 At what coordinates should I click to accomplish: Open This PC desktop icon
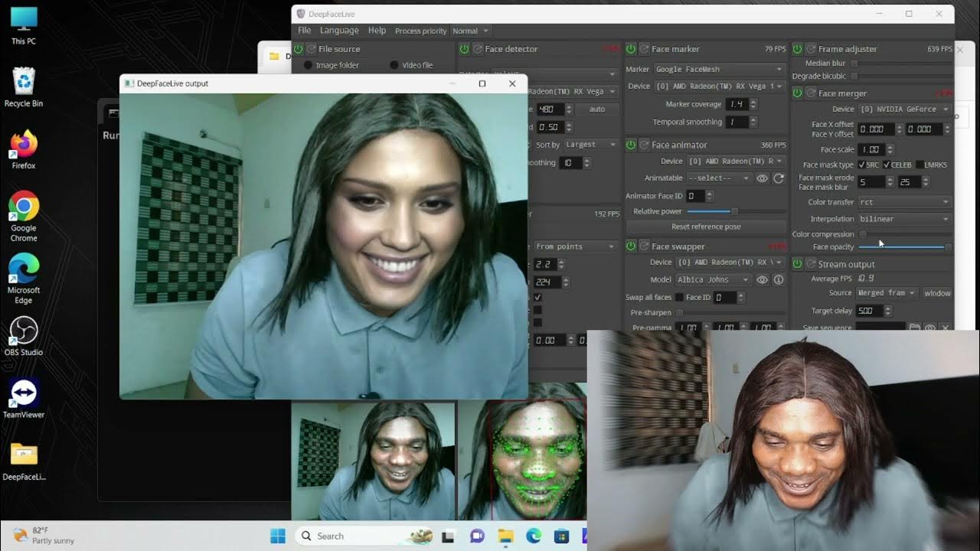coord(24,25)
